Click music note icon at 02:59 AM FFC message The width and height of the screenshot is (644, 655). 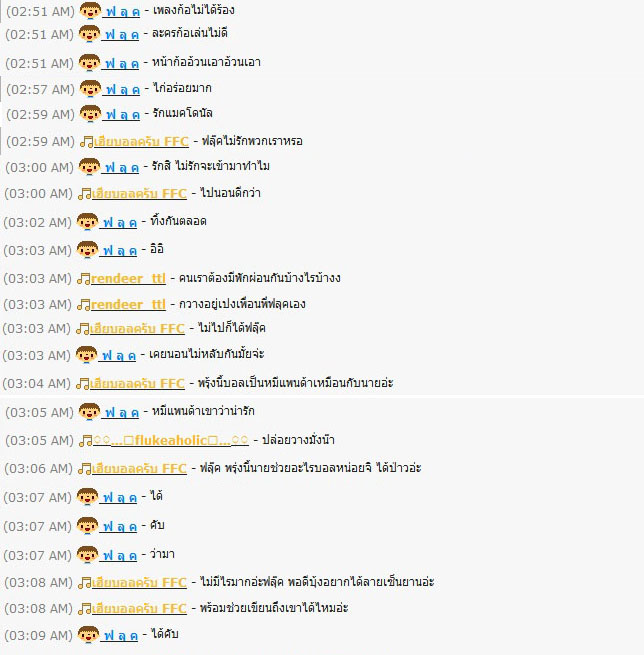[86, 142]
